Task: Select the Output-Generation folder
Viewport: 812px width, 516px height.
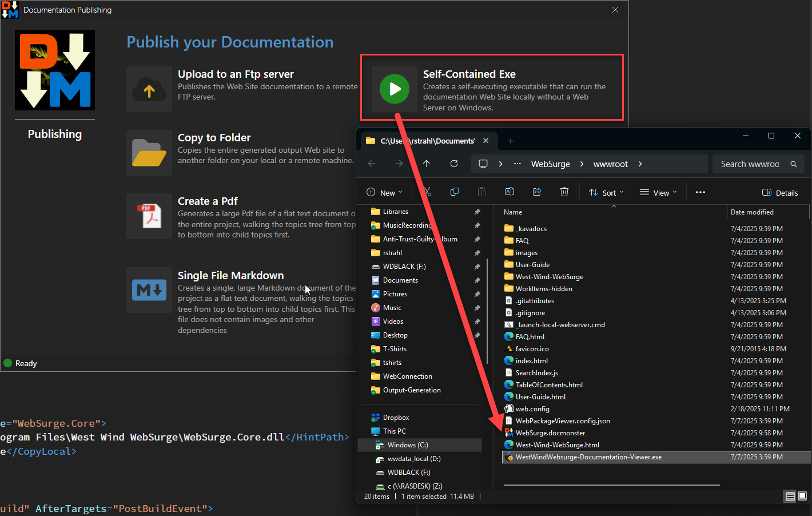Action: 412,390
